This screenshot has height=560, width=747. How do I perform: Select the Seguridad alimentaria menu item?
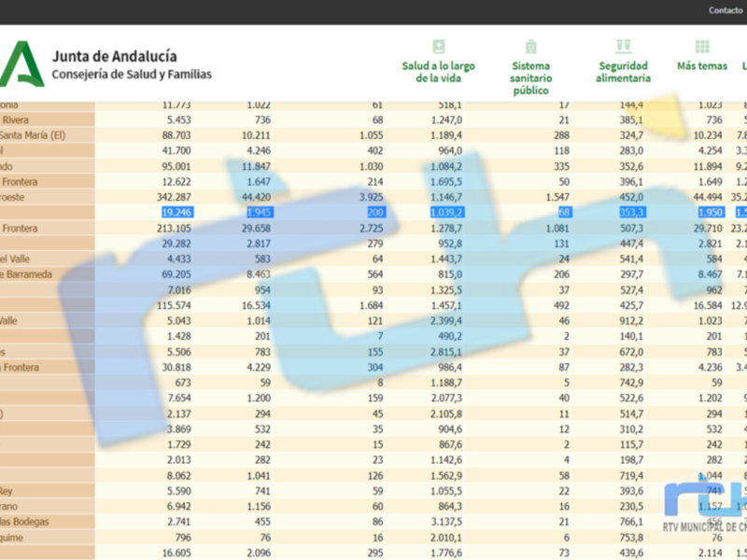coord(623,71)
